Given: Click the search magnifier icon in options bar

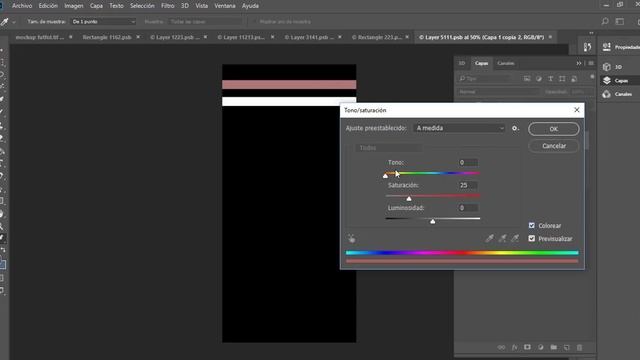Looking at the screenshot, I should 605,21.
